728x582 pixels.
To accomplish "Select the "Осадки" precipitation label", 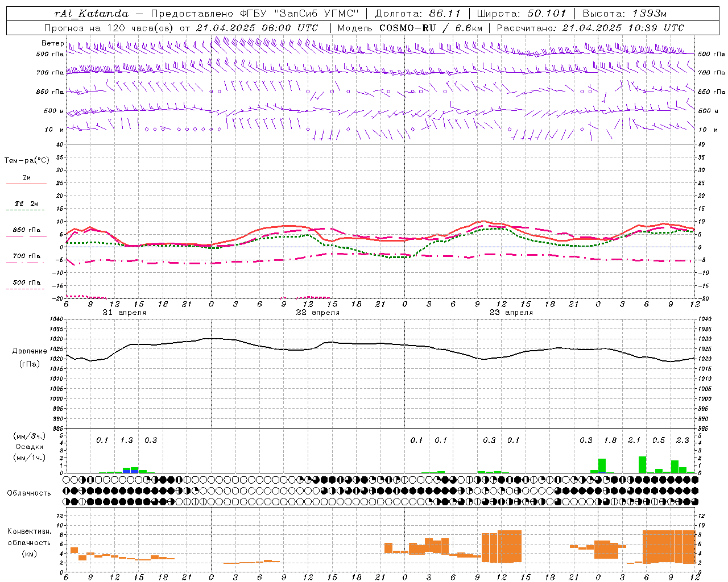I will pyautogui.click(x=29, y=447).
